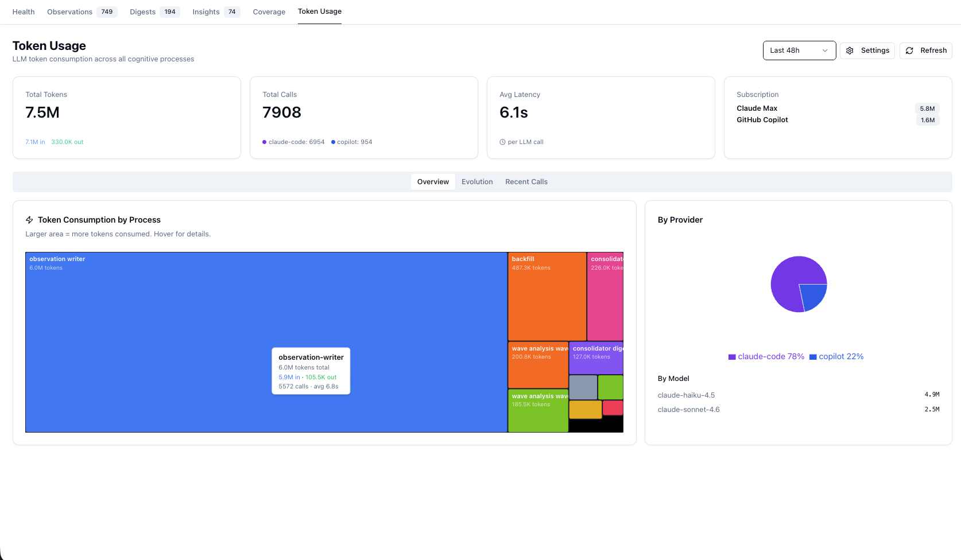Click the By Model heading
Viewport: 961px width, 560px height.
[x=673, y=379]
